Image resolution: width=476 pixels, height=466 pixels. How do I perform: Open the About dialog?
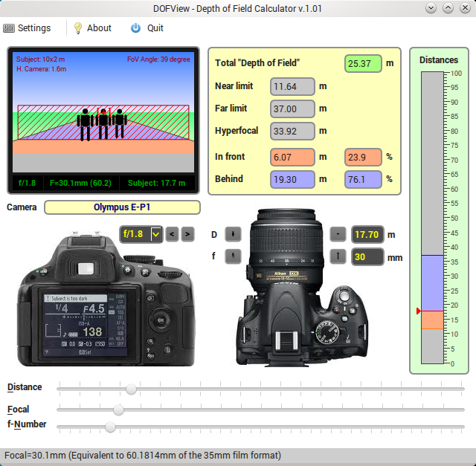92,28
